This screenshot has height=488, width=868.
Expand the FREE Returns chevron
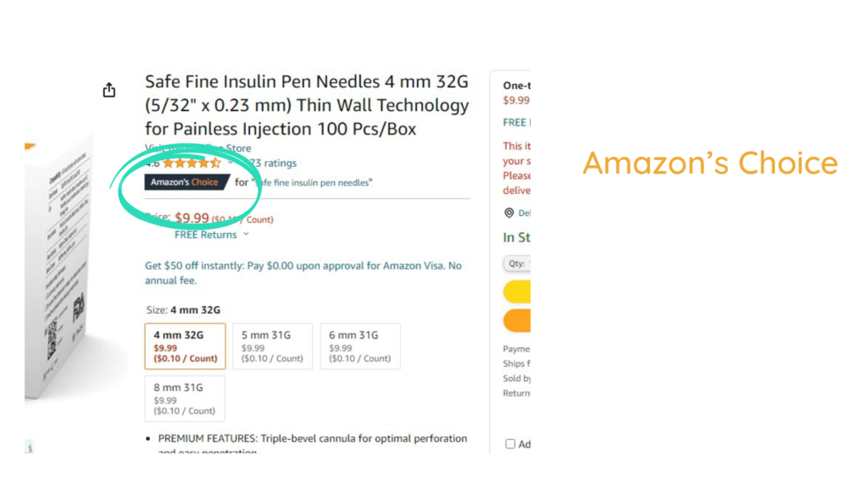[246, 235]
